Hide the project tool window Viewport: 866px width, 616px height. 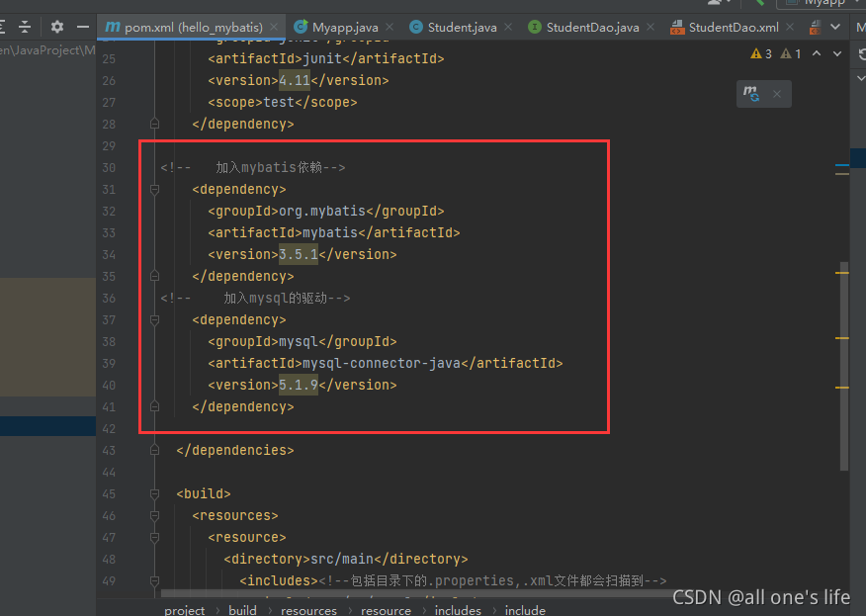[83, 27]
